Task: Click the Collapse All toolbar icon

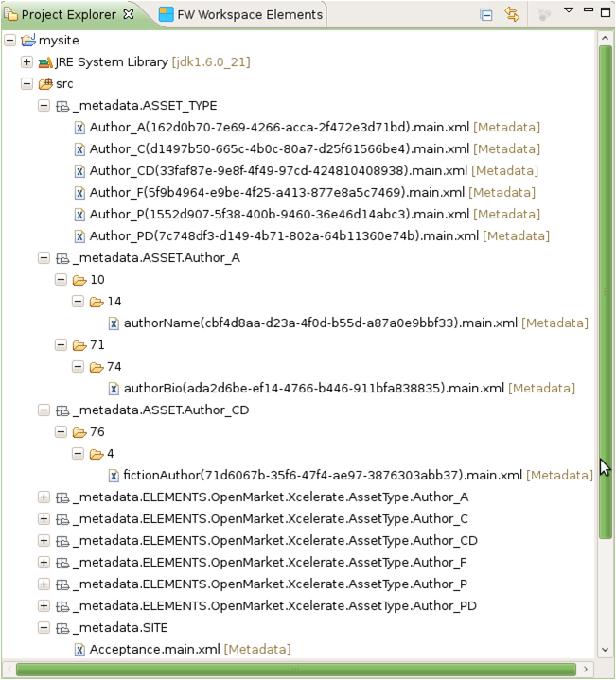Action: pyautogui.click(x=486, y=15)
